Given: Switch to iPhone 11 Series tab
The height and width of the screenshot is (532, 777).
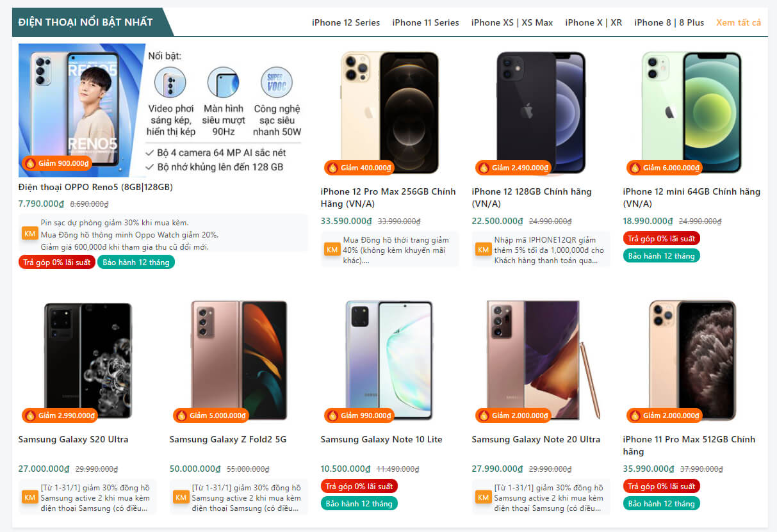Looking at the screenshot, I should [x=425, y=22].
